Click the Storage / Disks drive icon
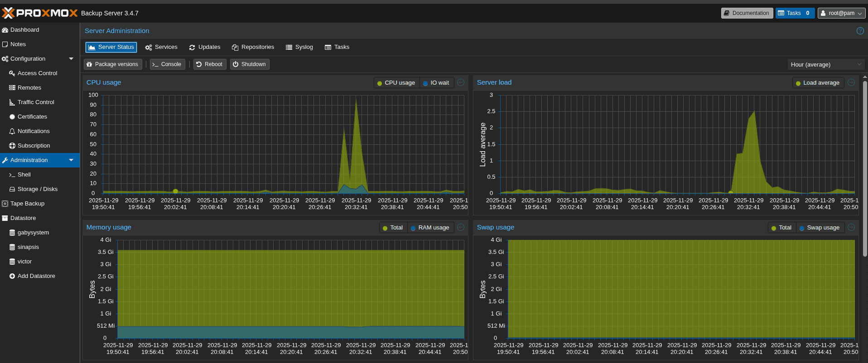868x363 pixels. (12, 189)
